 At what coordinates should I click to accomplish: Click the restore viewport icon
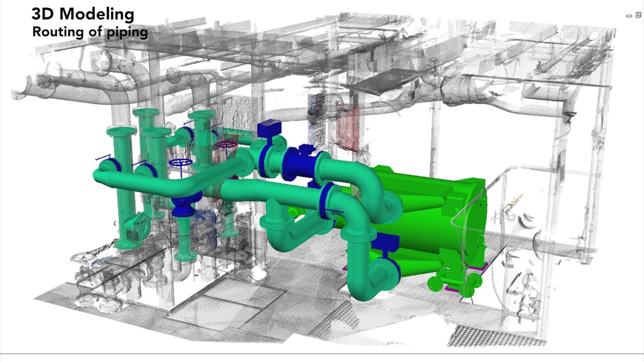638,15
